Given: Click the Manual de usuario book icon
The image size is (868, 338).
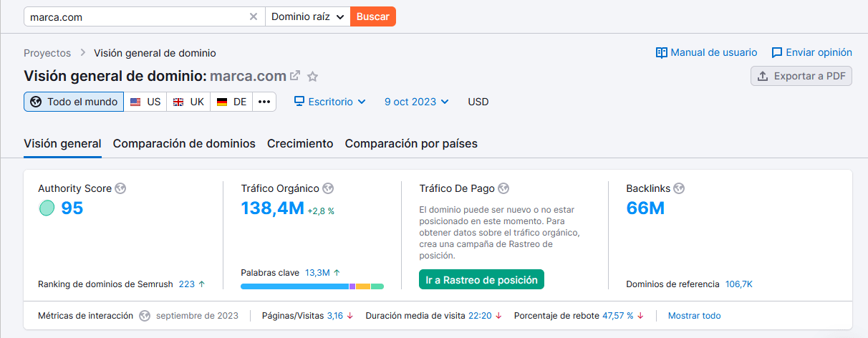Looking at the screenshot, I should [x=662, y=52].
